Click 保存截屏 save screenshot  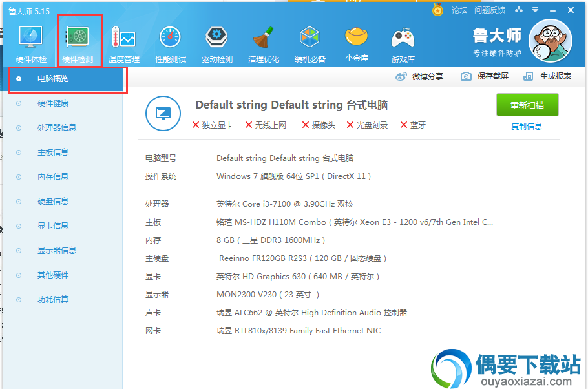pyautogui.click(x=485, y=76)
